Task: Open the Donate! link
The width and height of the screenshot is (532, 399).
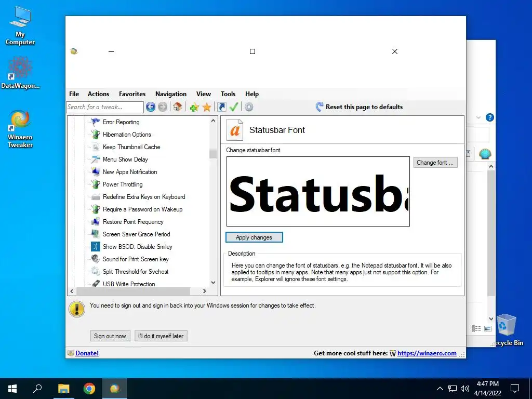Action: [87, 353]
